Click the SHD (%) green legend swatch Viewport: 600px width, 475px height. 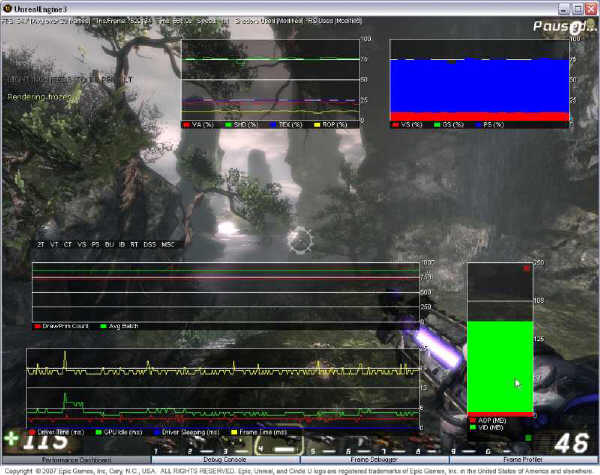pyautogui.click(x=229, y=125)
